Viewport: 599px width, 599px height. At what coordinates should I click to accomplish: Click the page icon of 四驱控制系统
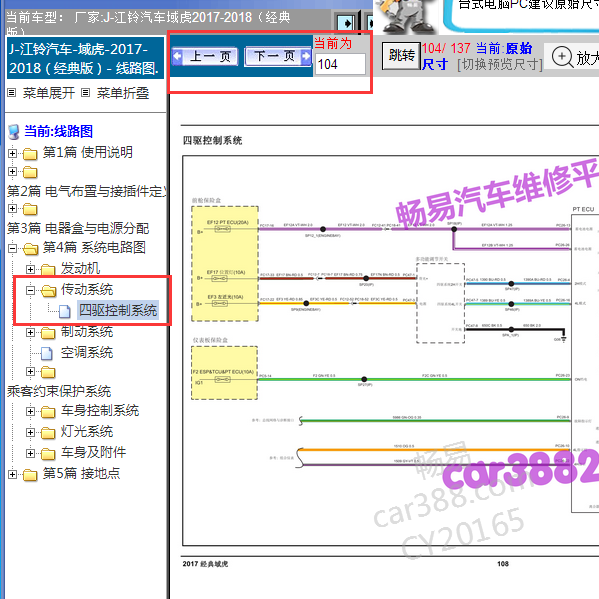coord(65,312)
